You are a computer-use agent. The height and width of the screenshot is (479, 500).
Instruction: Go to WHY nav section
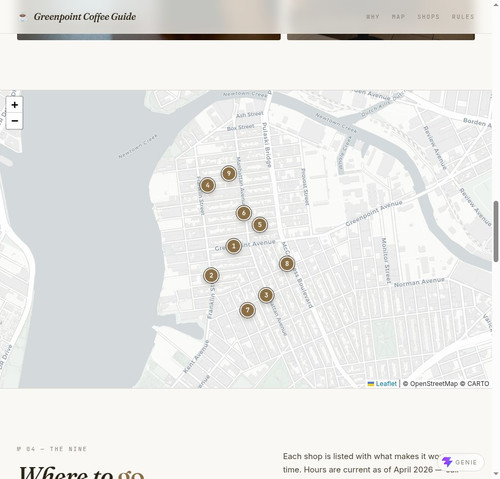pyautogui.click(x=373, y=17)
